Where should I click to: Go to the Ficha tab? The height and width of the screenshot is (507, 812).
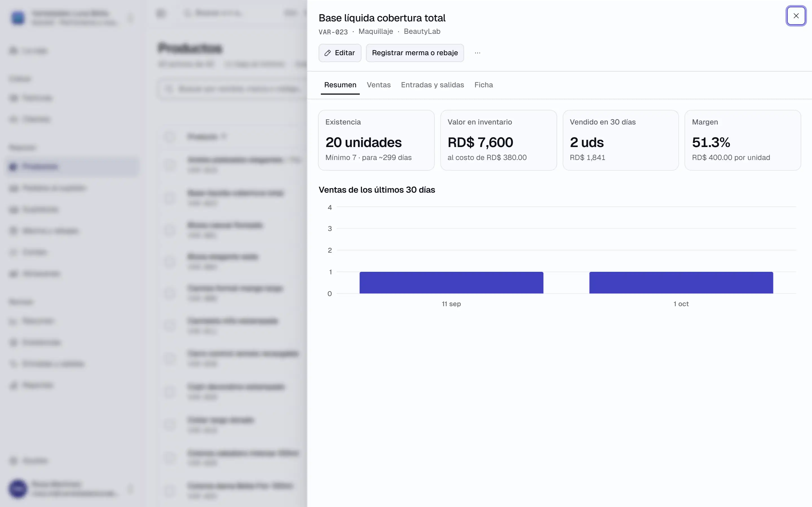point(484,85)
